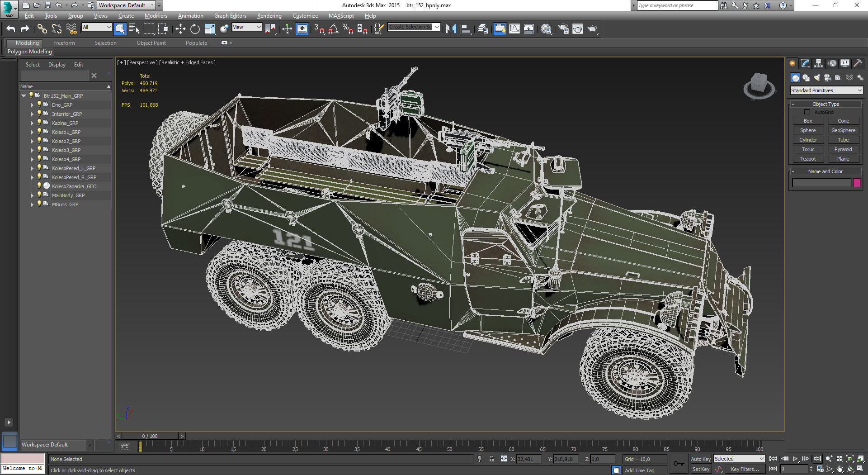Activate Select and Uniform Scale tool

pyautogui.click(x=210, y=29)
